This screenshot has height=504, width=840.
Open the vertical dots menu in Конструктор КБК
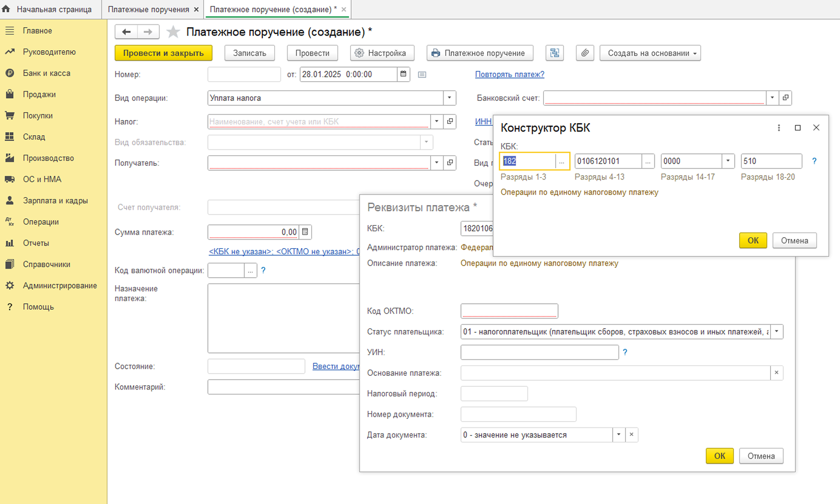click(x=779, y=128)
